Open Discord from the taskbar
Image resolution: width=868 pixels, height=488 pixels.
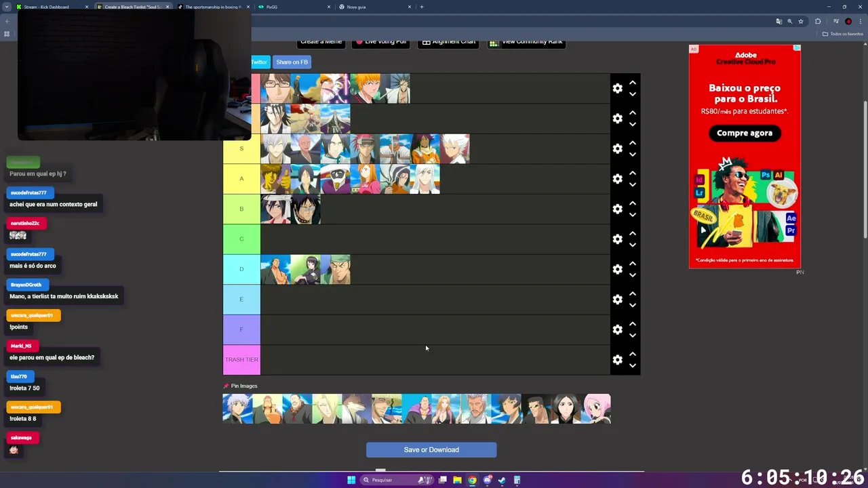tap(487, 480)
